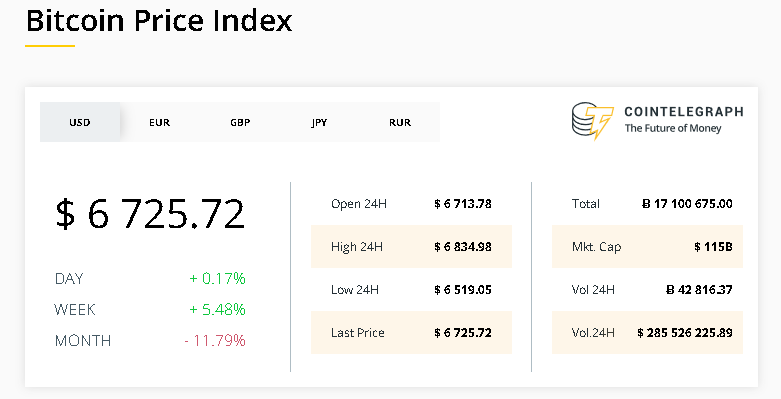
Task: Select the Mkt. Cap $ 115B row
Action: pyautogui.click(x=648, y=247)
